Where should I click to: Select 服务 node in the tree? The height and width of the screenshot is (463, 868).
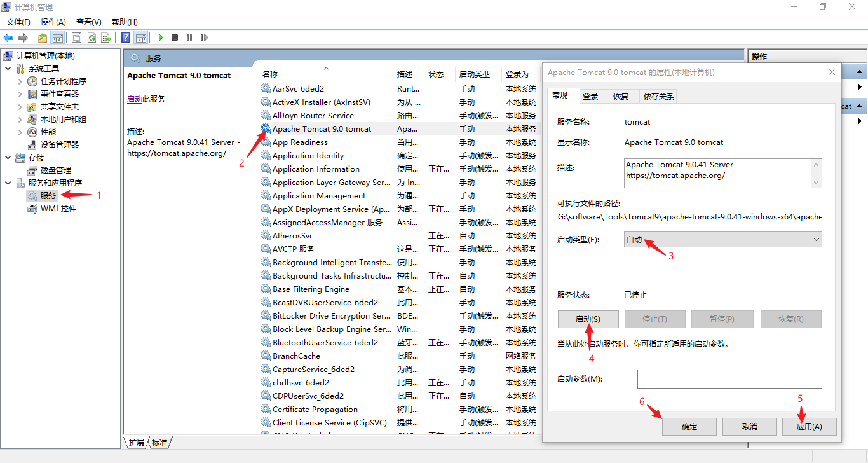tap(48, 195)
